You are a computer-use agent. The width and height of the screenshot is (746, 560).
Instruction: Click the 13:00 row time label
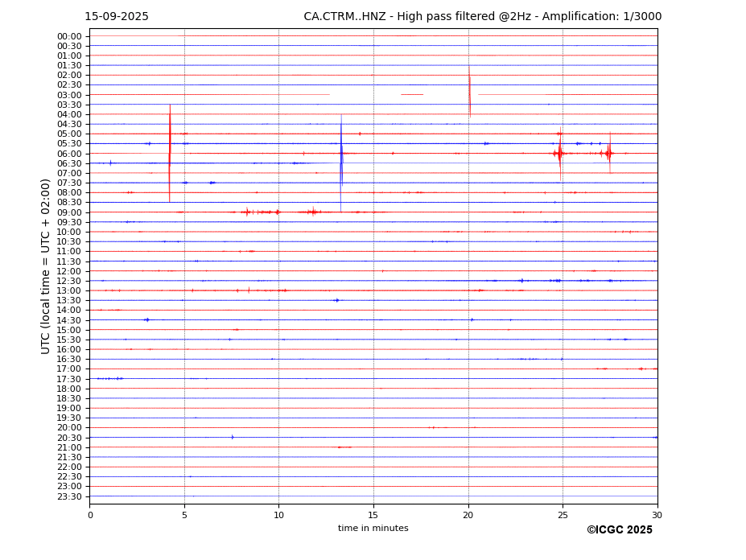click(x=69, y=291)
